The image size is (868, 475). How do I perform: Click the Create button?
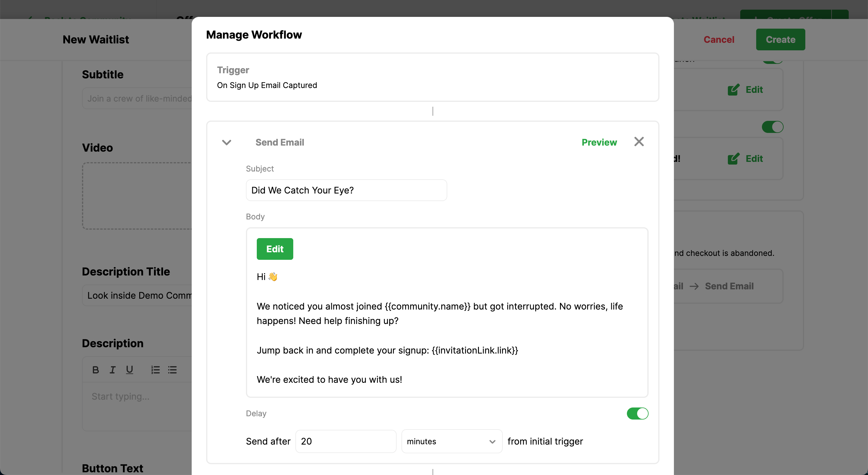780,39
